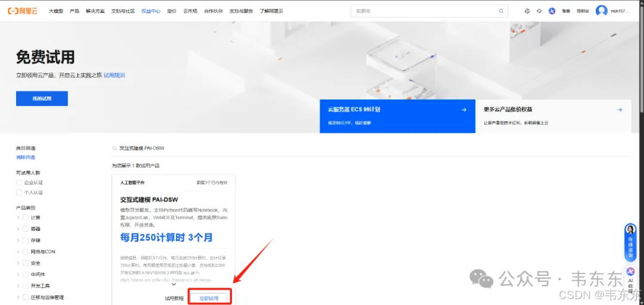Click the 清除筛选 link
Screen dimensions: 644x305
26,157
